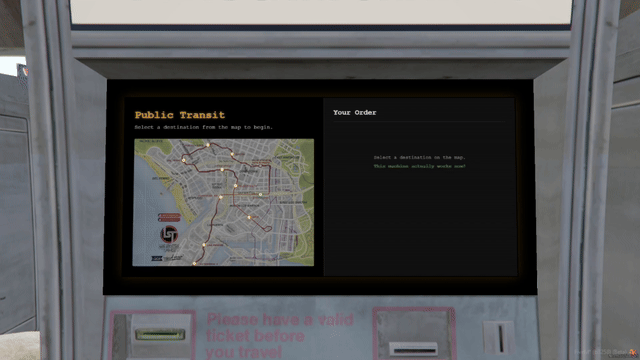Click 'Select a destination on the map.' text
This screenshot has width=640, height=360.
(x=419, y=157)
